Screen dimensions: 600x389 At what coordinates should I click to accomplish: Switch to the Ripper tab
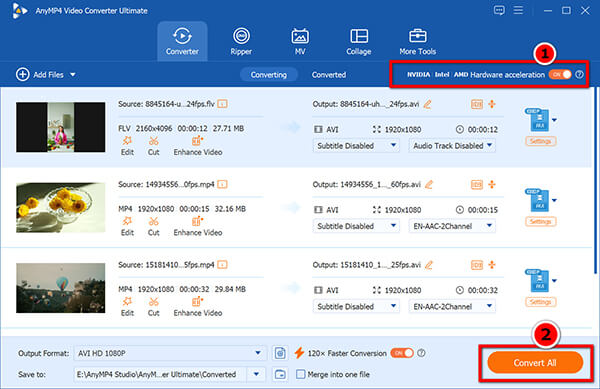241,41
